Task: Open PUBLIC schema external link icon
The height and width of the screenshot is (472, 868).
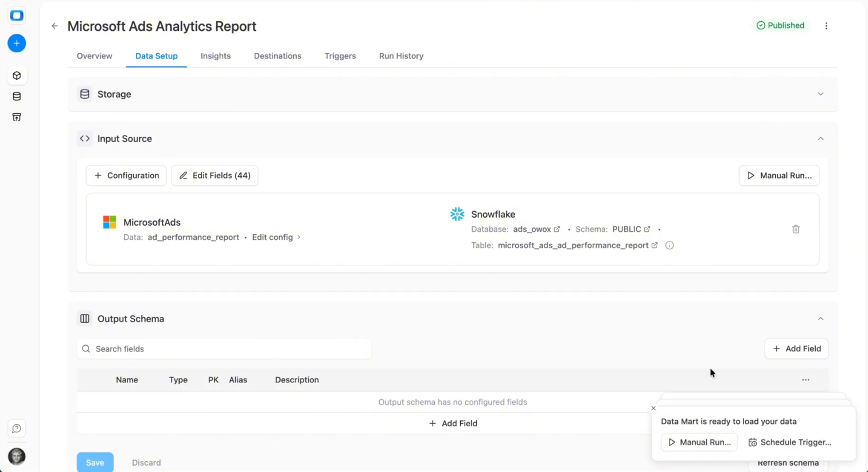Action: (647, 229)
